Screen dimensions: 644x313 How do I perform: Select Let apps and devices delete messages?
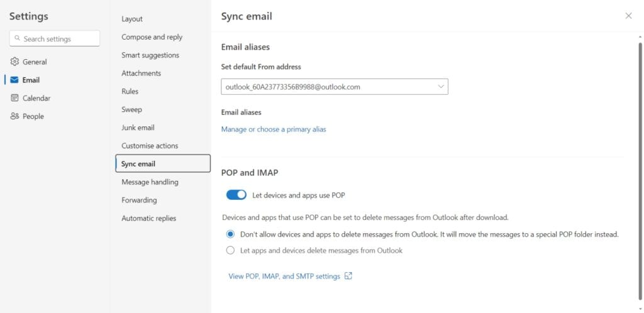tap(230, 250)
